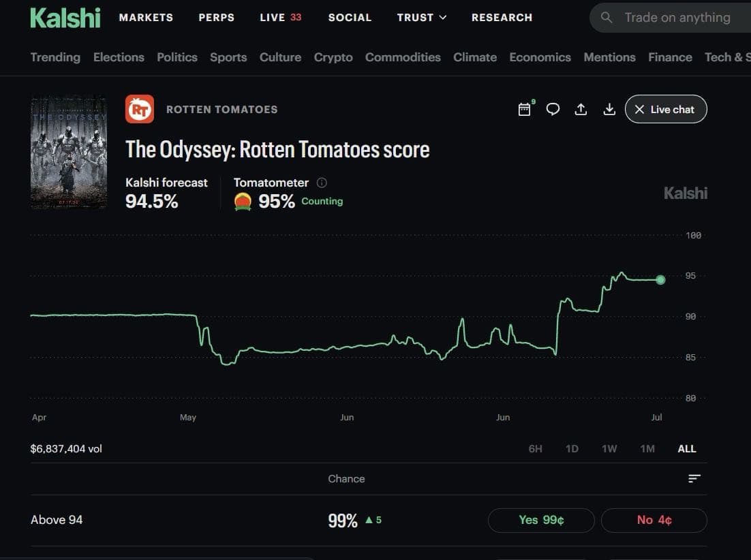Open the calendar icon with badge
Screen dimensions: 751x560
(x=525, y=109)
